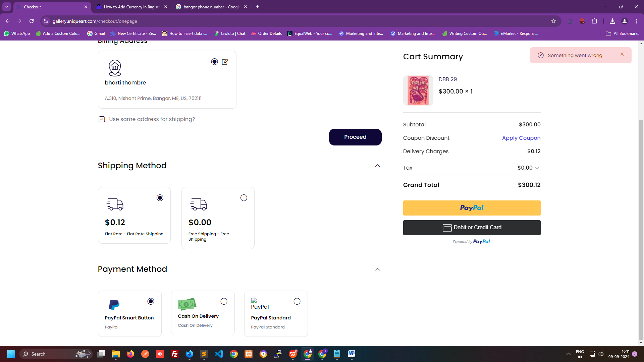Image resolution: width=644 pixels, height=362 pixels.
Task: Select the bharti thombre billing address radio
Action: tap(214, 62)
